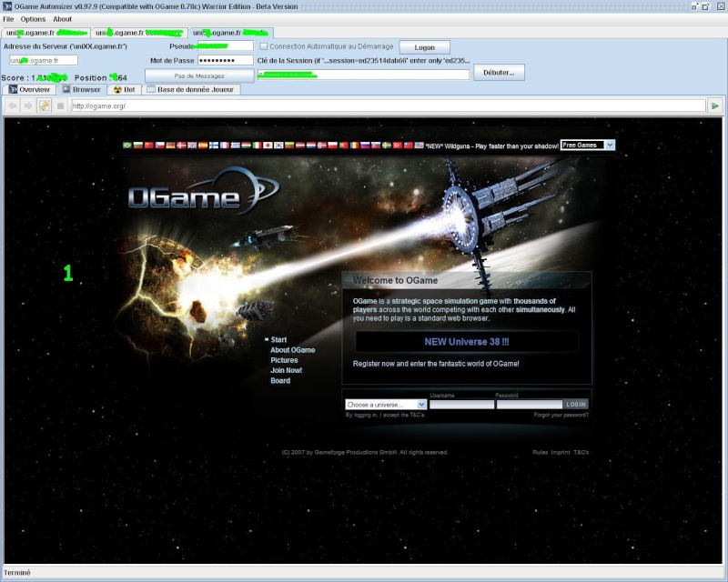
Task: Open the About menu
Action: click(62, 19)
